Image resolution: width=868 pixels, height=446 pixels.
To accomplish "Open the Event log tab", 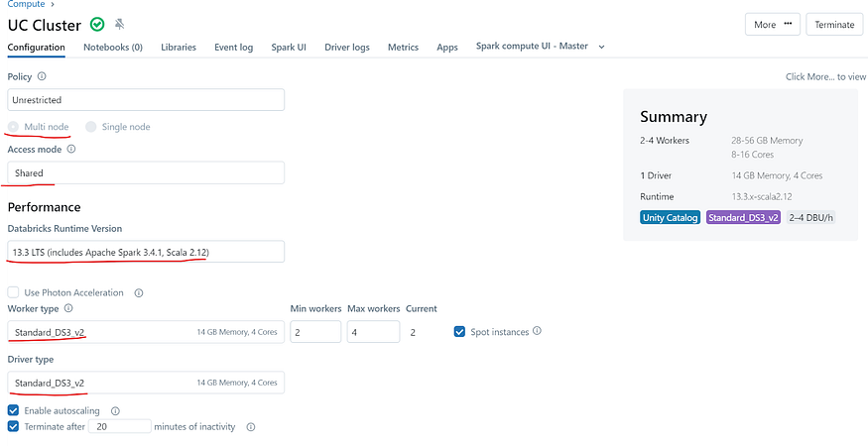I will [233, 47].
